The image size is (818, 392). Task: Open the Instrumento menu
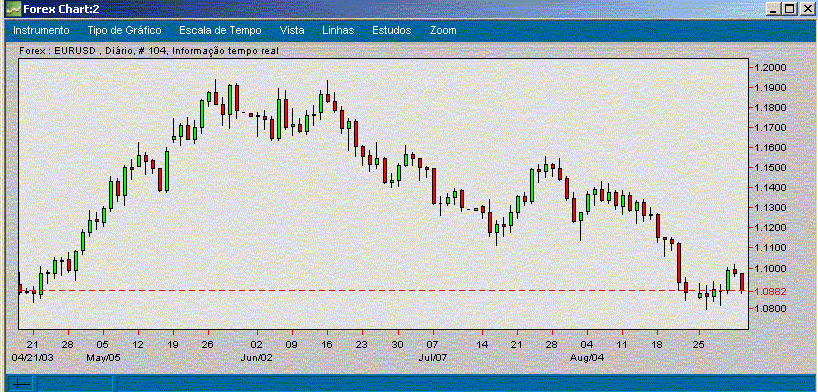tap(41, 30)
